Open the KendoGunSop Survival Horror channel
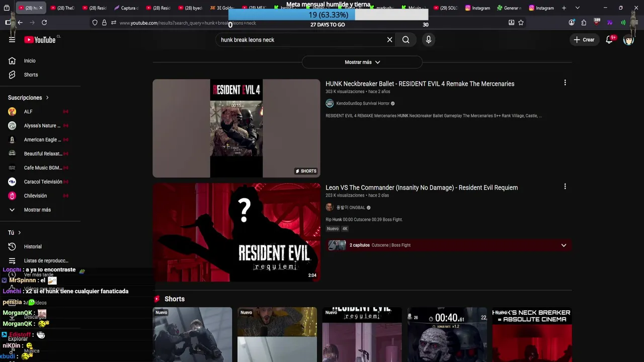 [363, 104]
